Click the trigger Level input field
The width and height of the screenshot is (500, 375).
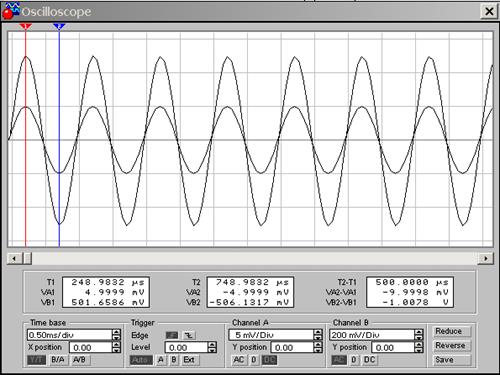tap(186, 348)
